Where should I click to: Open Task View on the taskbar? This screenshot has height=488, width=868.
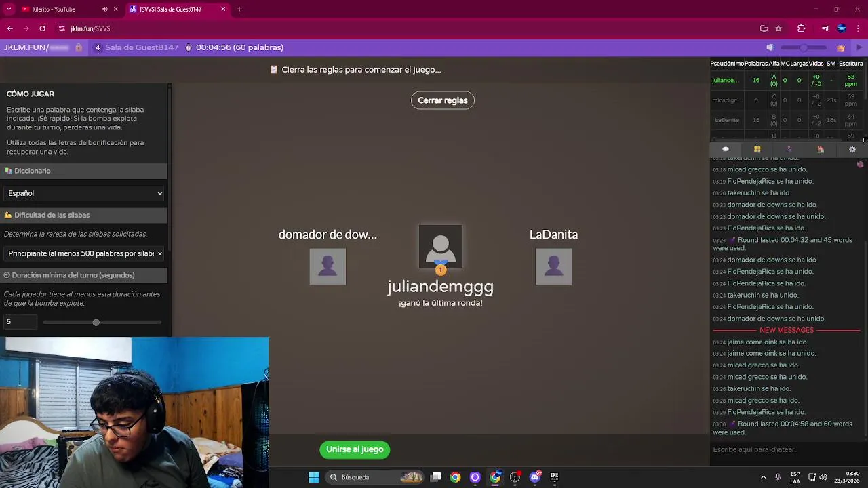point(436,477)
